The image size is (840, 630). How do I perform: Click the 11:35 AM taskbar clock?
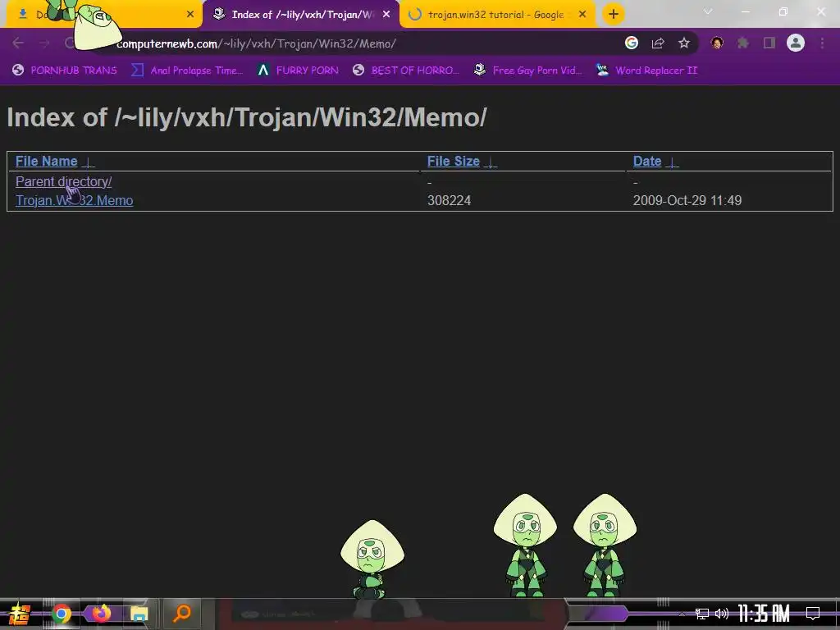[x=764, y=614]
